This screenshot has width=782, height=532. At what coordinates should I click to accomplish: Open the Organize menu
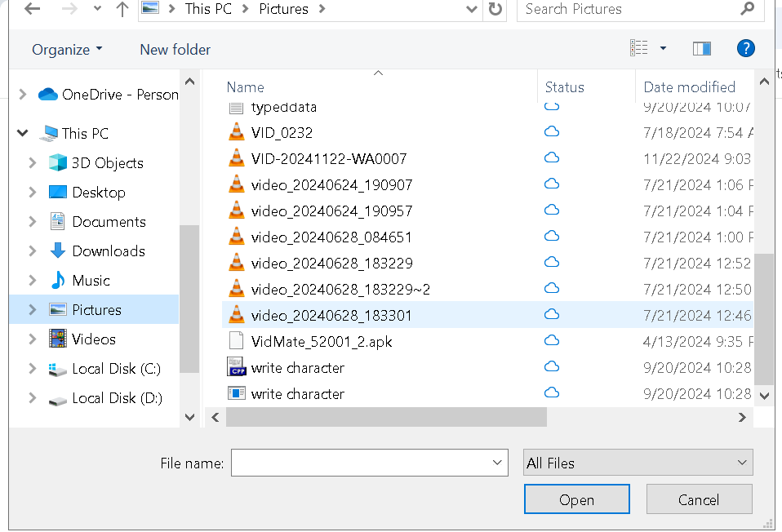(67, 50)
